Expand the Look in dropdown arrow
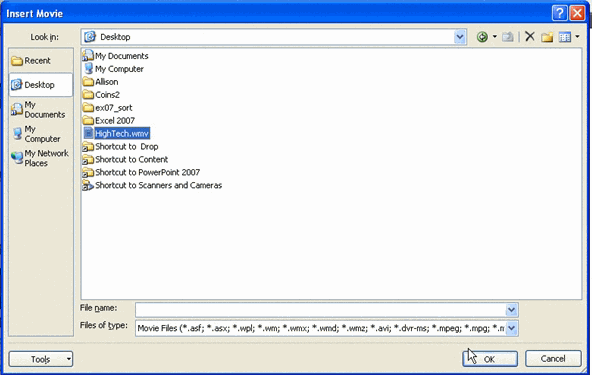This screenshot has width=592, height=375. (x=459, y=37)
